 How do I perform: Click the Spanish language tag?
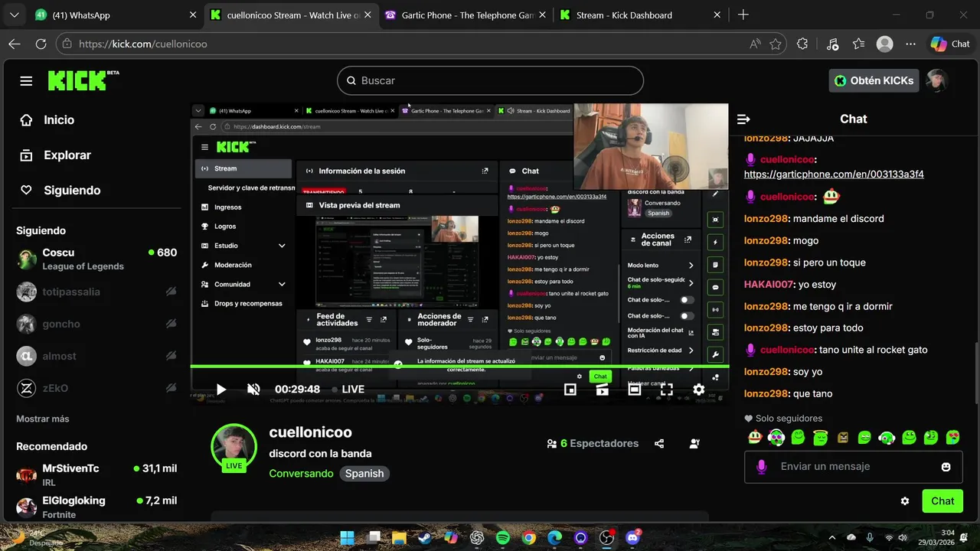click(x=364, y=473)
